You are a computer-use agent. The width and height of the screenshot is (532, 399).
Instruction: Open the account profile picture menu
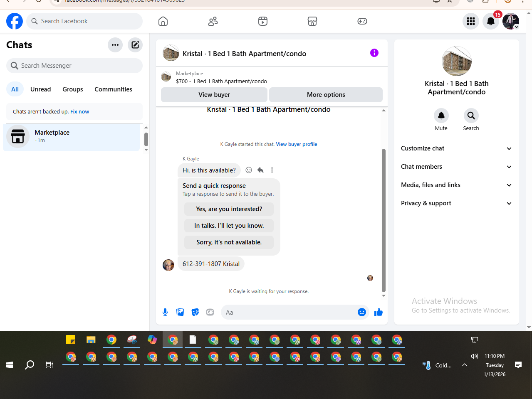[511, 21]
